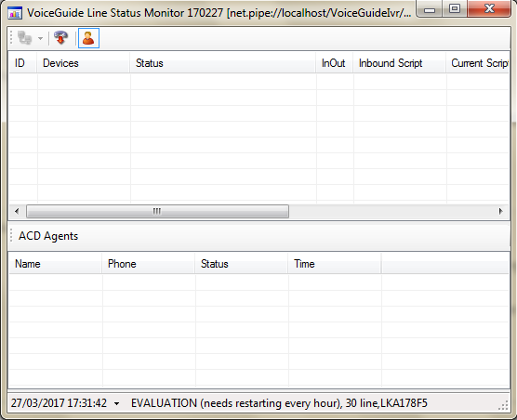Click the ACD Agents toolbar grip handle
The height and width of the screenshot is (420, 517).
[x=11, y=236]
